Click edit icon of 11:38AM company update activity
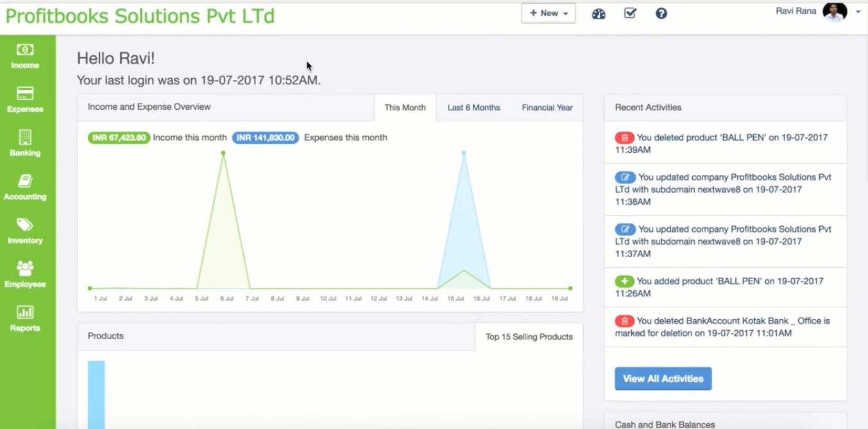Screen dimensions: 868x429 pos(625,177)
